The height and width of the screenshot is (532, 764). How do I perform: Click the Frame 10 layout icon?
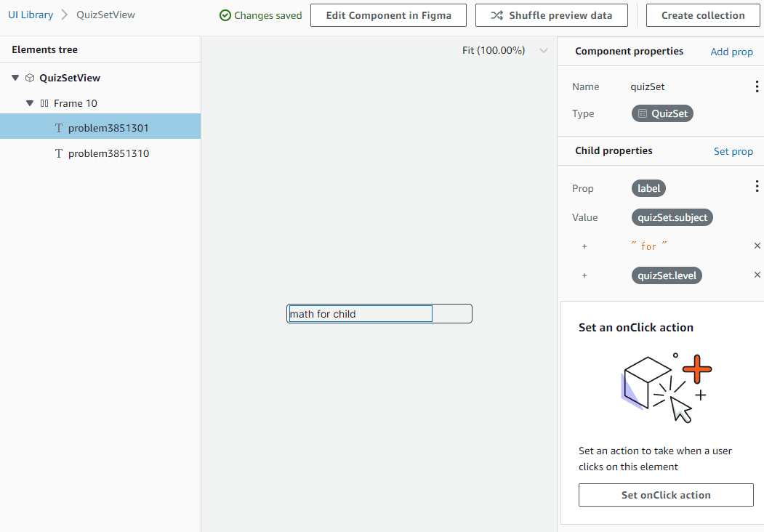tap(44, 103)
